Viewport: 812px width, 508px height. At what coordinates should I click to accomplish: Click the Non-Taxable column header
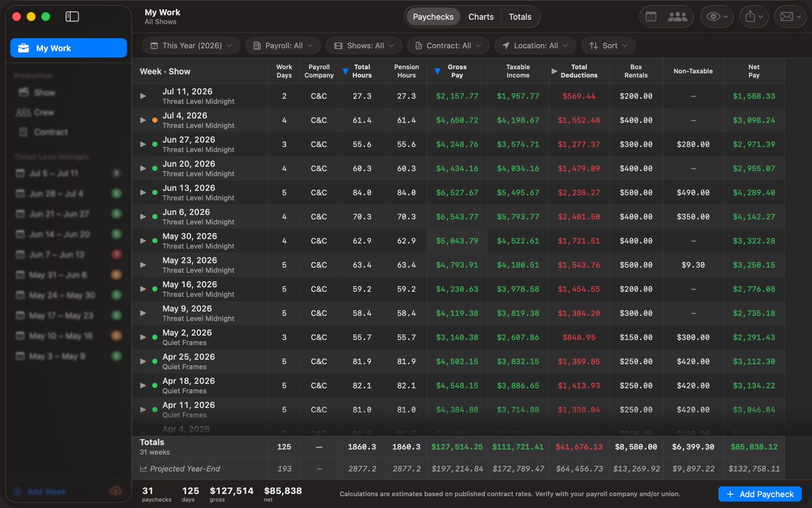(x=693, y=71)
